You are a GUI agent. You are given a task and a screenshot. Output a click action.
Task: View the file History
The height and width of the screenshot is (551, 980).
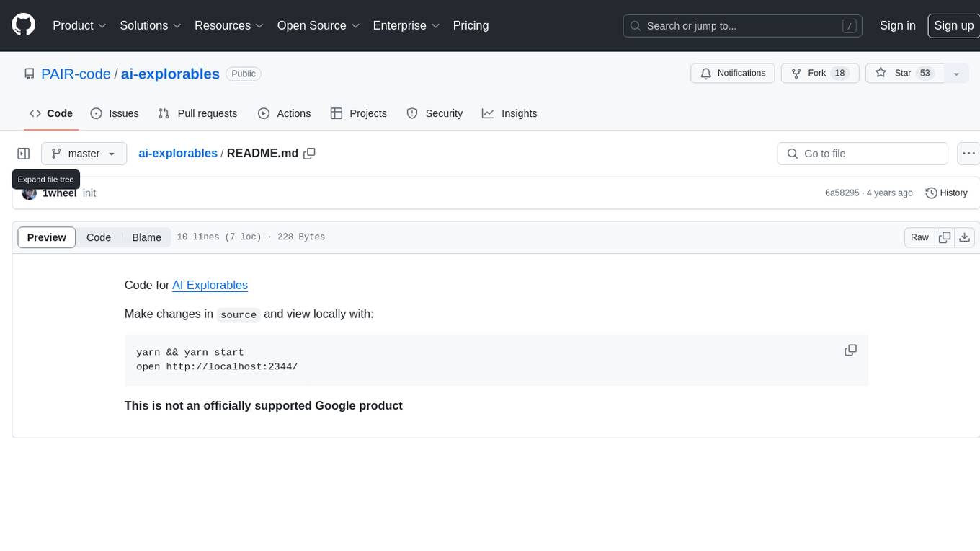point(946,193)
